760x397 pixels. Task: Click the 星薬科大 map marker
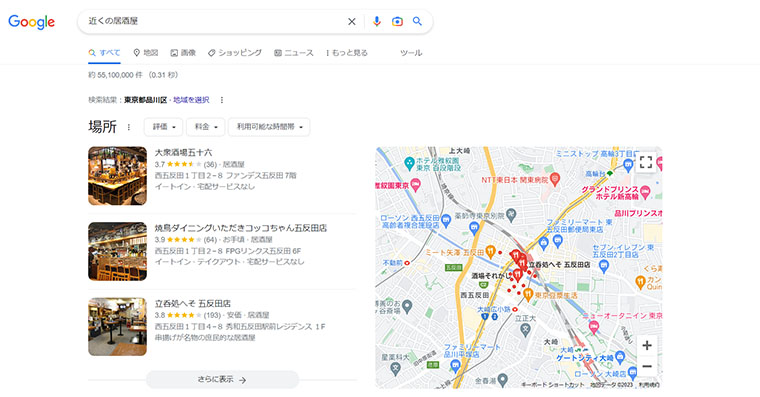click(396, 369)
